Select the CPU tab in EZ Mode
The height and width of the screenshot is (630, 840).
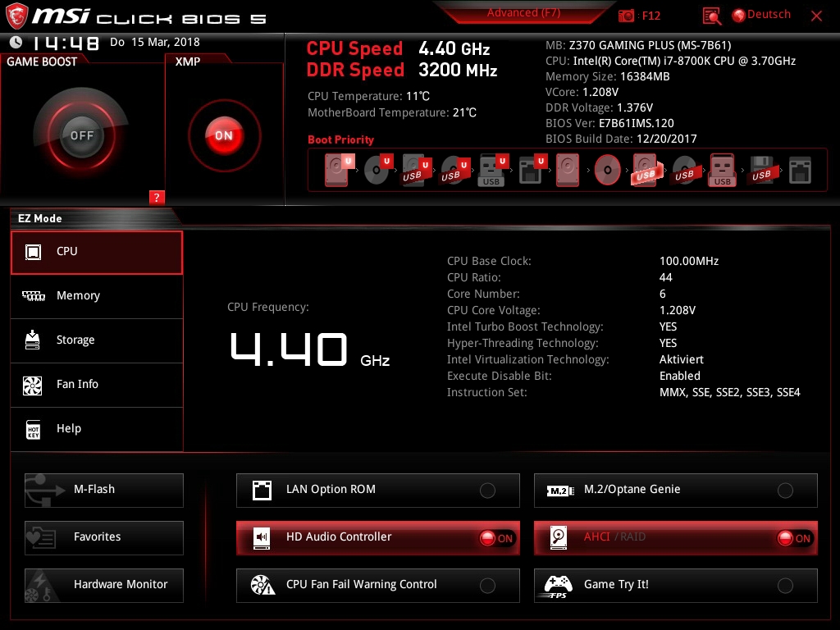[x=97, y=253]
